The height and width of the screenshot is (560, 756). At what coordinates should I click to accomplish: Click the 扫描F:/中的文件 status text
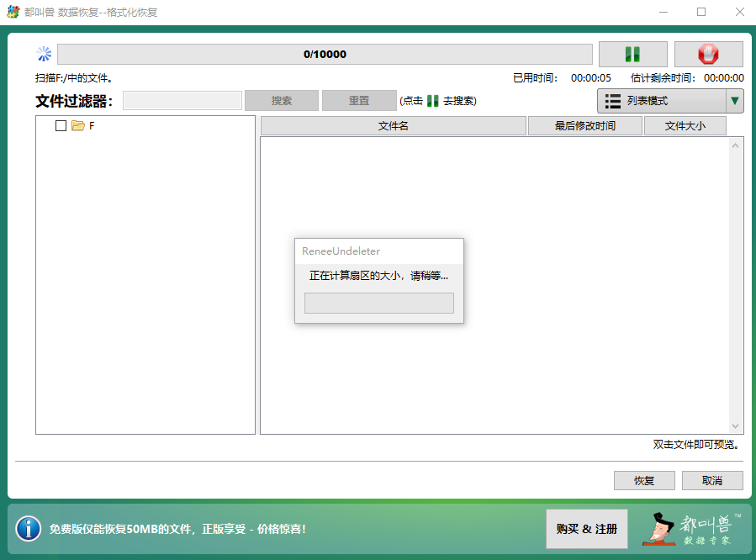pos(74,78)
